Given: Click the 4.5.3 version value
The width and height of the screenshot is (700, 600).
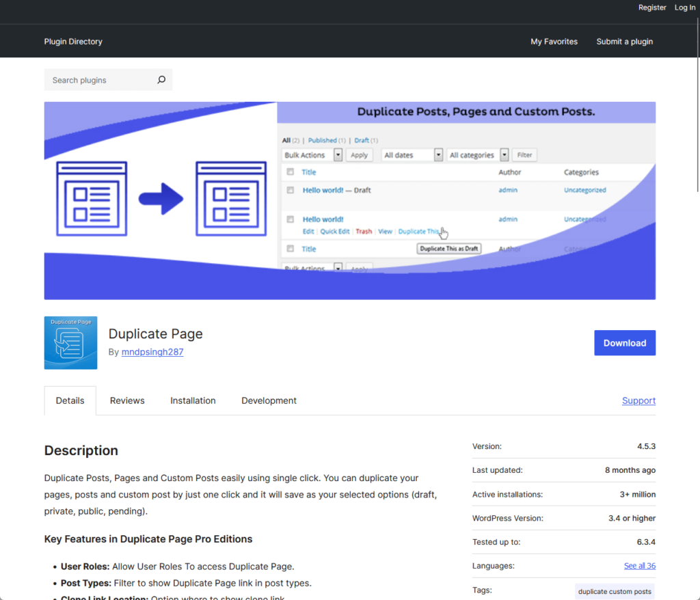Looking at the screenshot, I should tap(646, 446).
